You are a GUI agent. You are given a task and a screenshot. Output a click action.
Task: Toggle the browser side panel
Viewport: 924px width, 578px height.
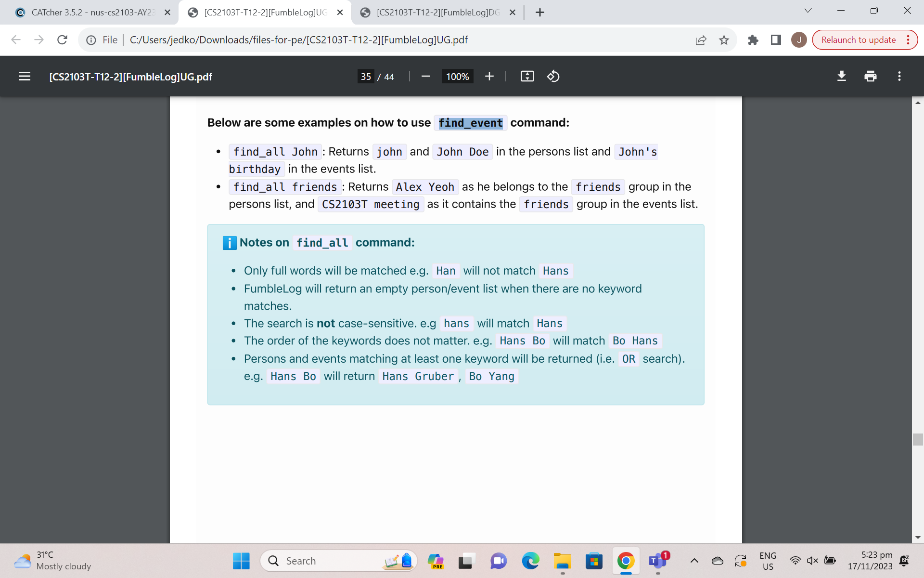pos(776,40)
